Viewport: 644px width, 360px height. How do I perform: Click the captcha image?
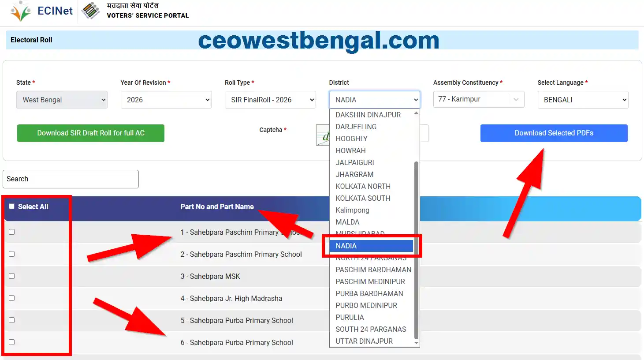pyautogui.click(x=323, y=135)
